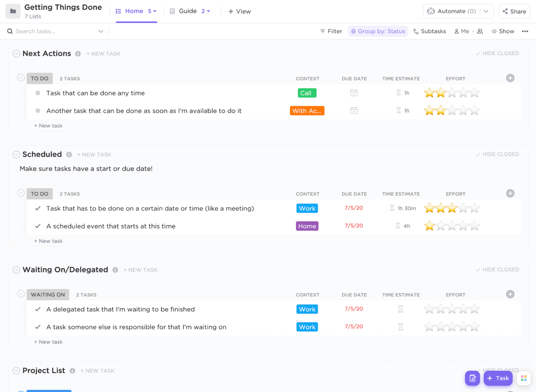Select the Home view tab
The width and height of the screenshot is (536, 392).
click(134, 11)
